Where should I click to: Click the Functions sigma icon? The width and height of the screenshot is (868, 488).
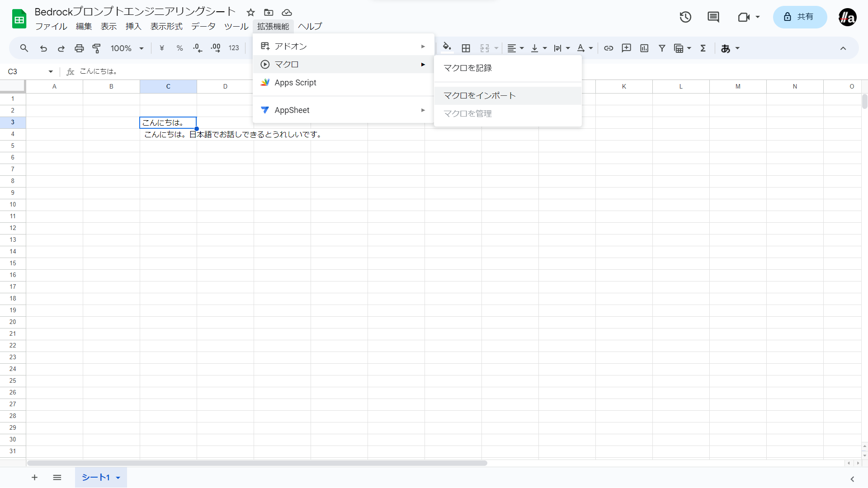[x=703, y=48]
